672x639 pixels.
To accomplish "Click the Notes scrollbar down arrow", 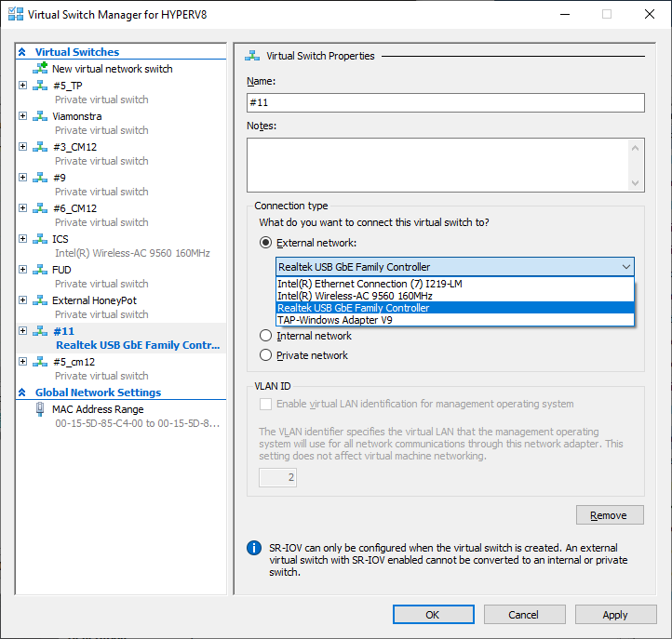I will [635, 183].
